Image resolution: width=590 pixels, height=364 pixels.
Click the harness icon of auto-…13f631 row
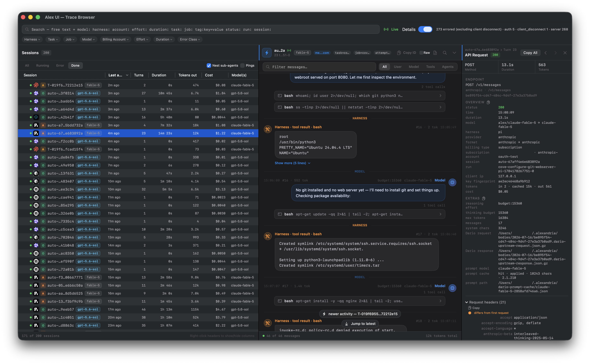(x=36, y=173)
